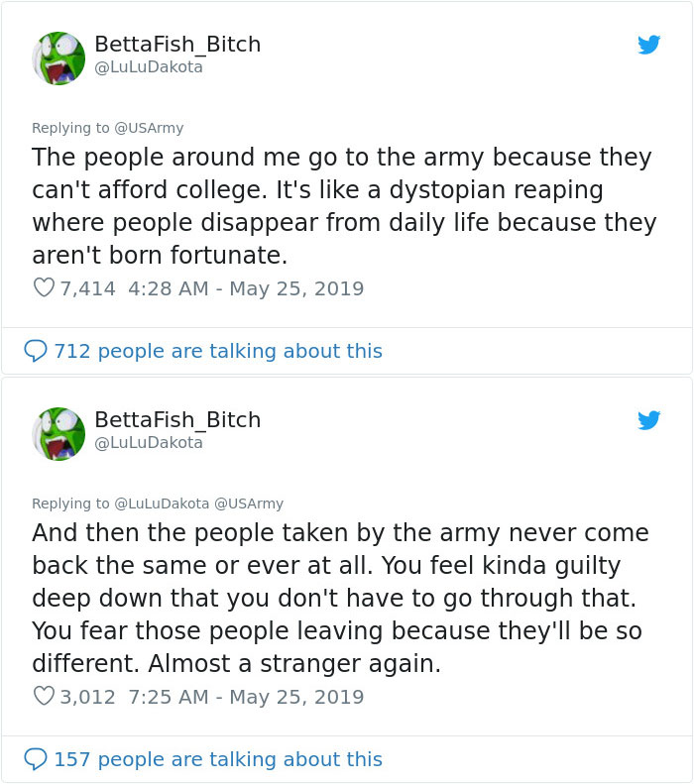Open '157 people are talking about this'
Viewport: 694px width, 784px height.
tap(217, 759)
